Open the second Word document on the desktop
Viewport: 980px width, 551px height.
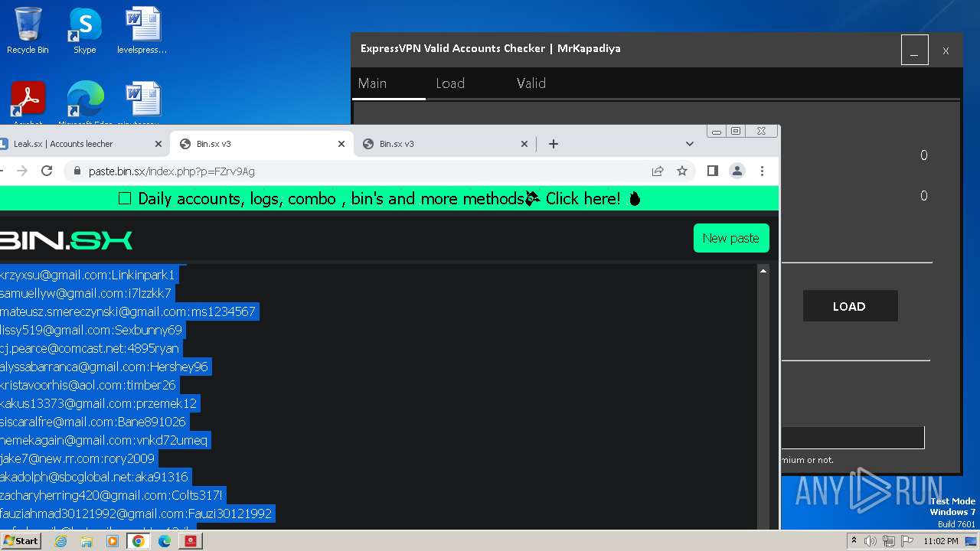(x=142, y=103)
